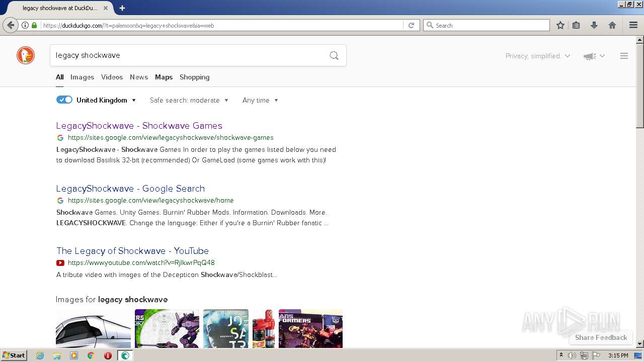Open the blue album cover thumbnail

pos(226,328)
